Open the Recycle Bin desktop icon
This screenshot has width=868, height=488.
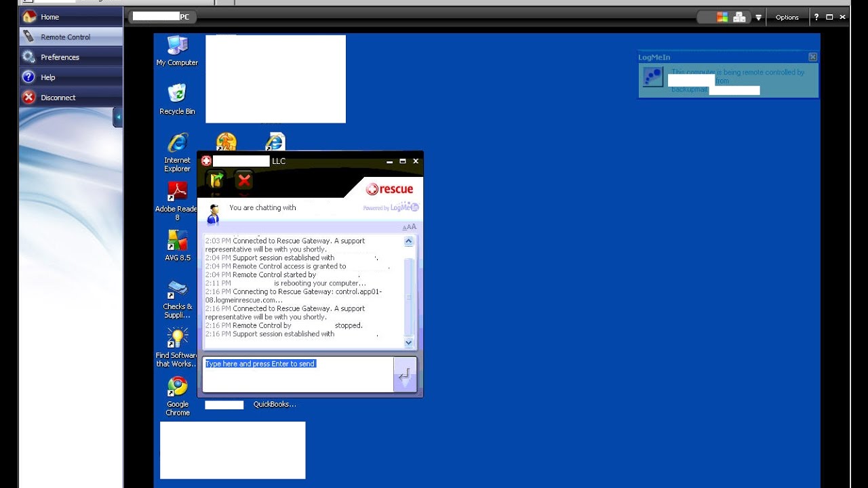(x=177, y=100)
